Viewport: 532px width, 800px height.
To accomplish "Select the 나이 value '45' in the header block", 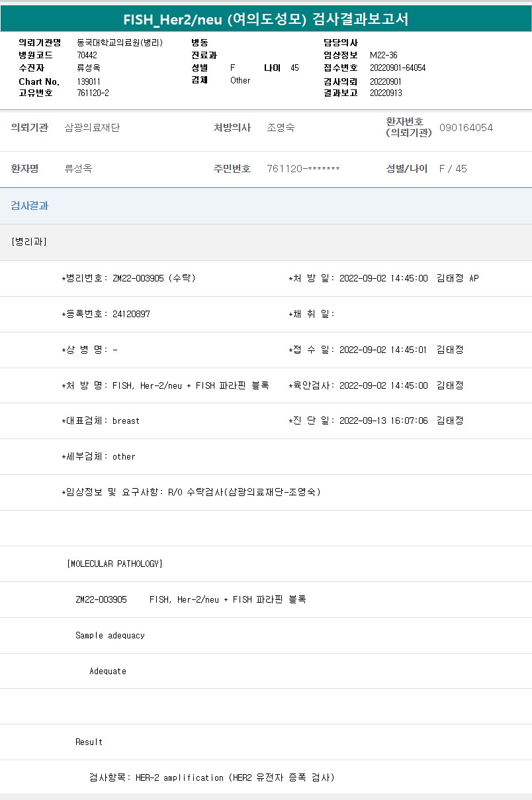I will coord(294,68).
